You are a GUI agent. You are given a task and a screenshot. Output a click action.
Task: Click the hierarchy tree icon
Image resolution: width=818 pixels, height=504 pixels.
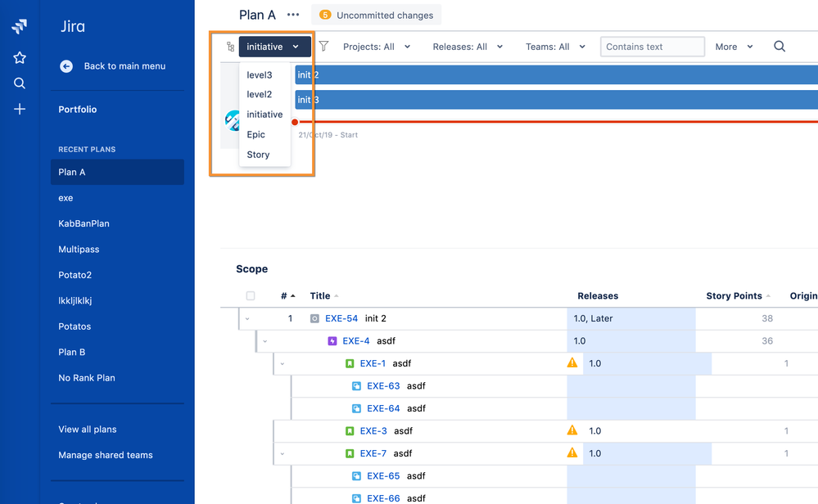tap(230, 47)
